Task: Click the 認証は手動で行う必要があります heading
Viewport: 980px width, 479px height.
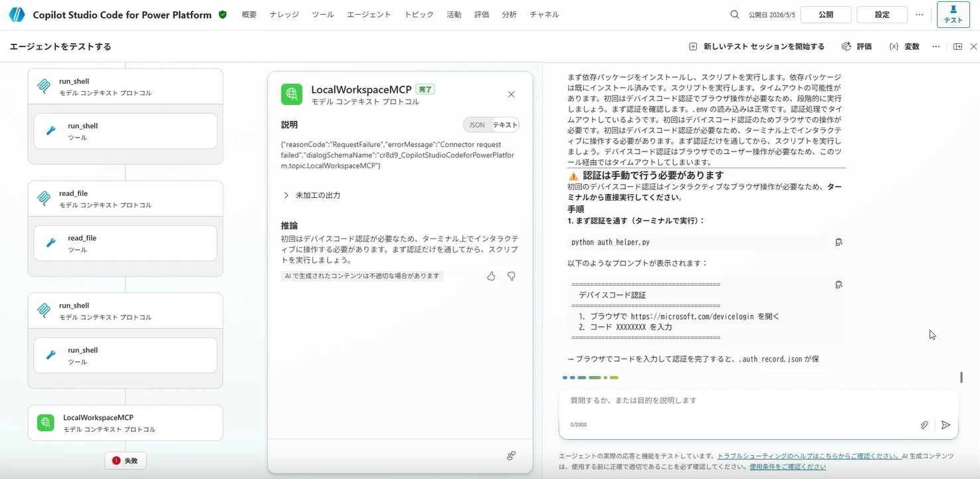Action: [x=653, y=175]
